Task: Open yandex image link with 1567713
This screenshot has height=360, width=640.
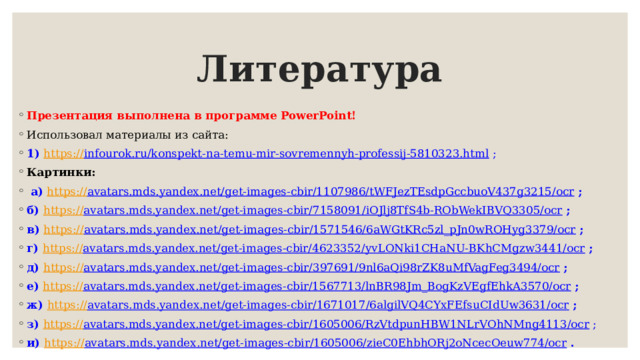Action: click(x=307, y=286)
